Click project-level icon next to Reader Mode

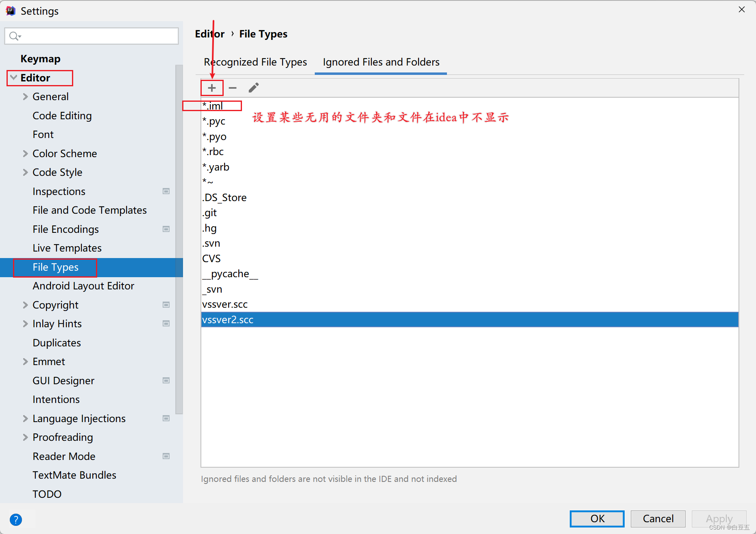(x=166, y=456)
